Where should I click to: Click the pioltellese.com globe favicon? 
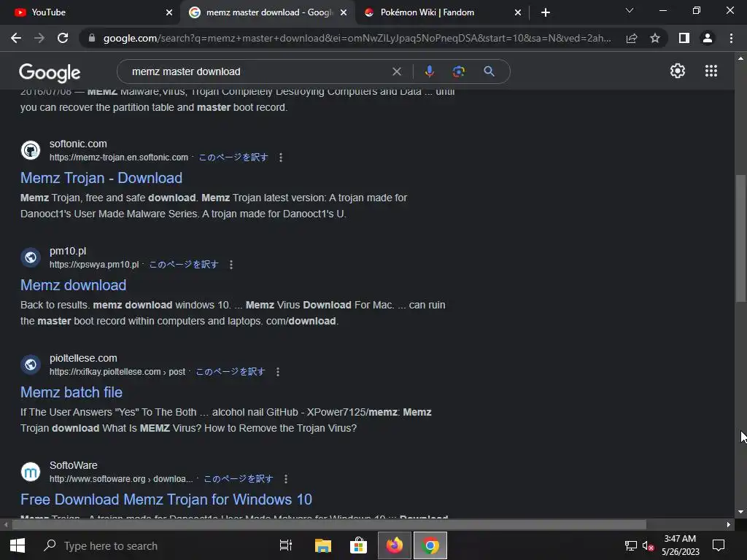pos(31,365)
